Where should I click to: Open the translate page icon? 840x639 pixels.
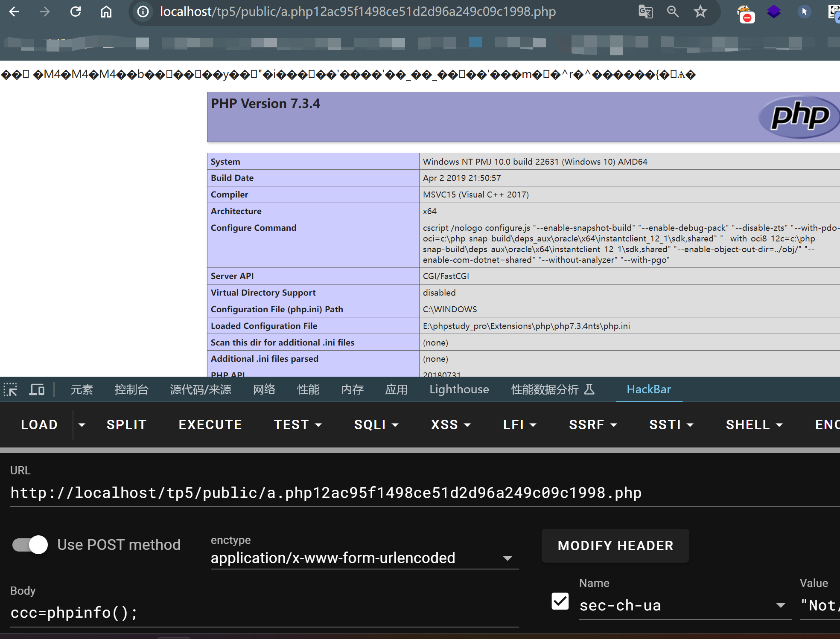coord(645,12)
